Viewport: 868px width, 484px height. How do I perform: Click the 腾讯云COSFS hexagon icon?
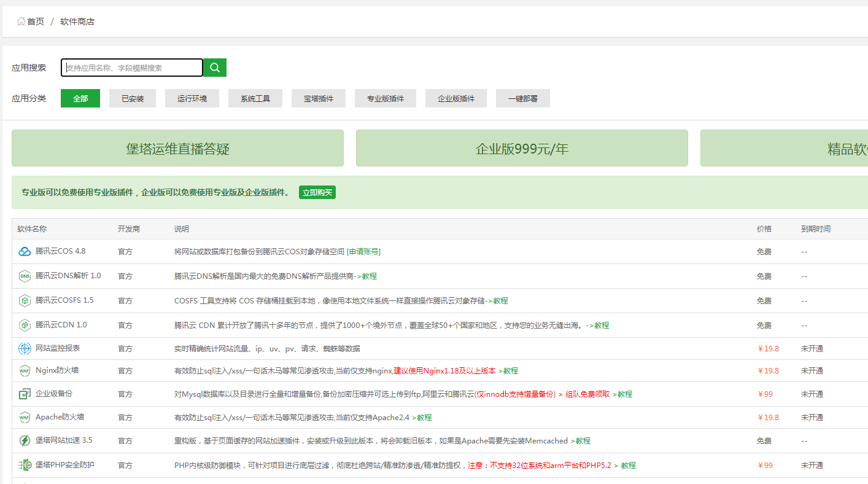pos(25,301)
